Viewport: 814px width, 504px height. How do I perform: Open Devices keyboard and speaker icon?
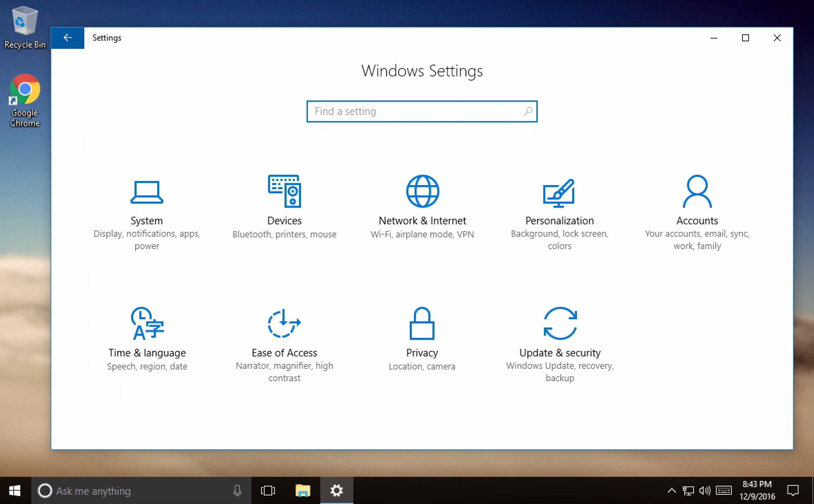[x=284, y=191]
